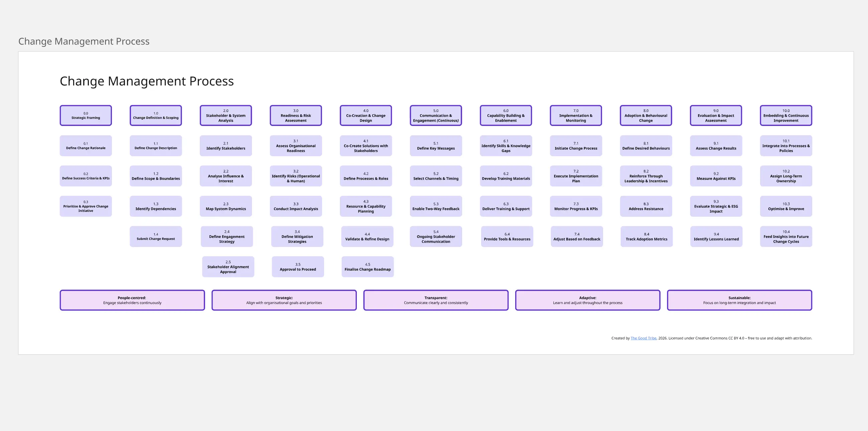Select the People-centred principle banner

(132, 300)
